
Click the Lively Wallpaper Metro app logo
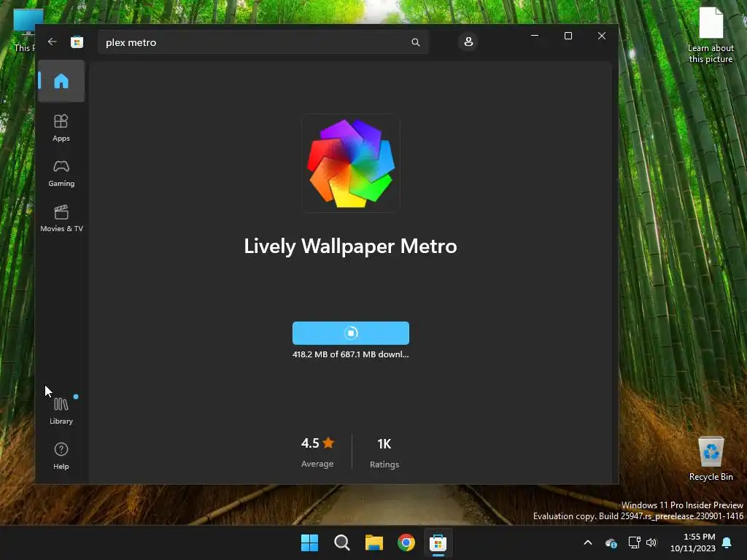pos(351,163)
